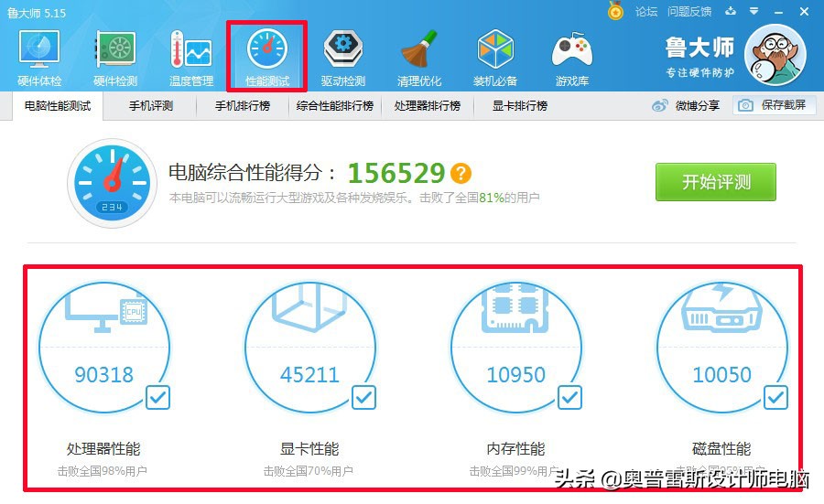Click the graphics score 45211
Image resolution: width=824 pixels, height=504 pixels.
(x=309, y=375)
